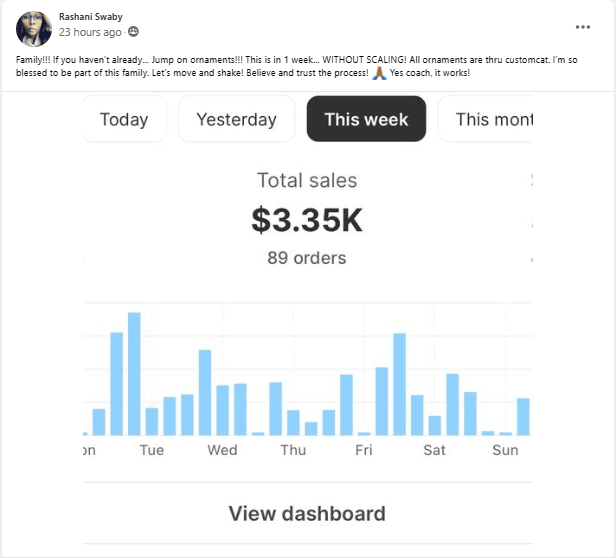Image resolution: width=616 pixels, height=558 pixels.
Task: Select the tallest bar in sales chart
Action: (134, 374)
